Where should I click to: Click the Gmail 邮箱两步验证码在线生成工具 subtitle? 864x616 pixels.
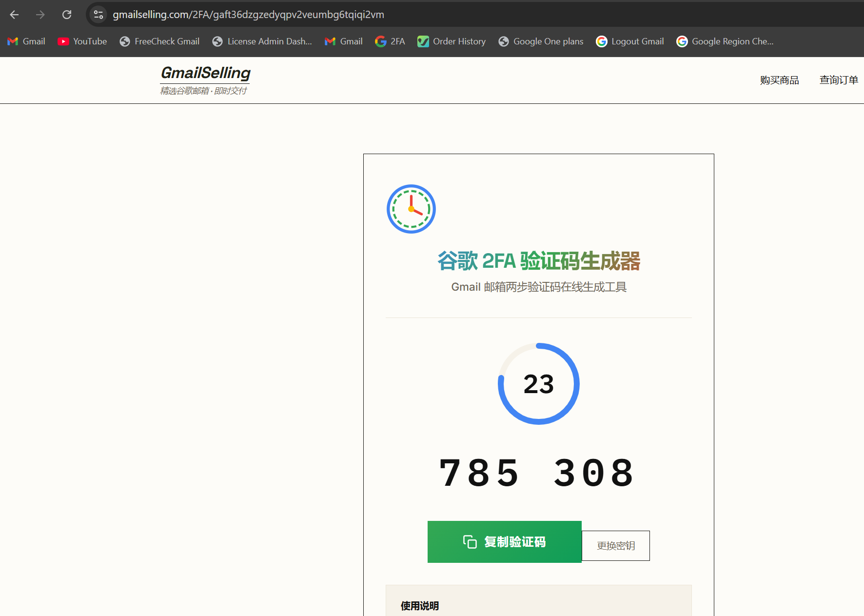tap(539, 287)
